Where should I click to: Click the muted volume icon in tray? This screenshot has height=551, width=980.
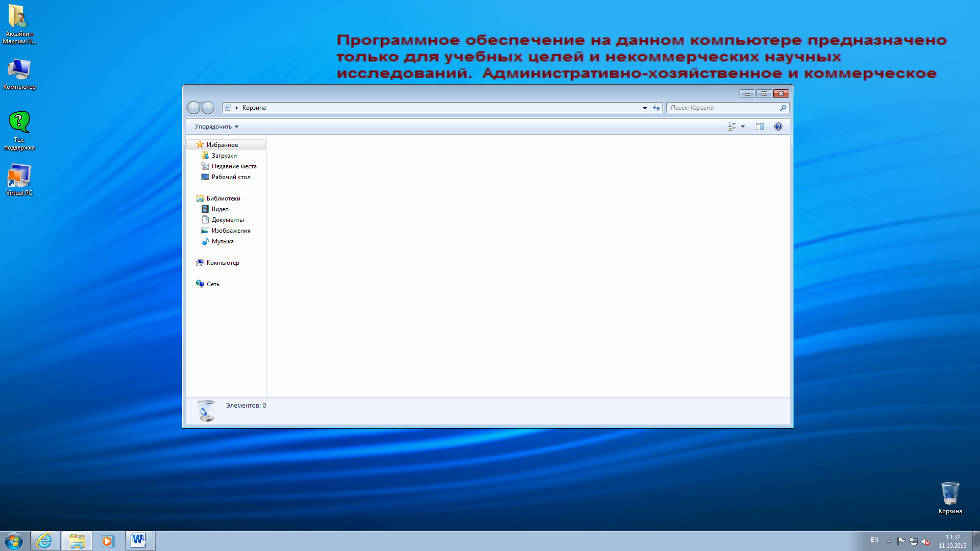926,541
